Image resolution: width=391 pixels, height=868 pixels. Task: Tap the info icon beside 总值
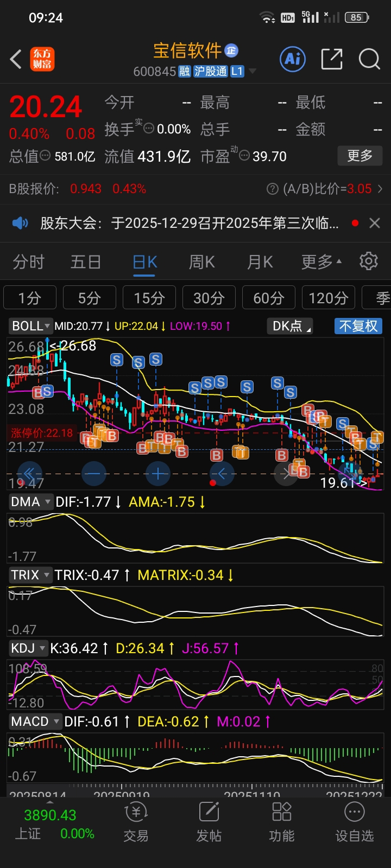tap(46, 156)
